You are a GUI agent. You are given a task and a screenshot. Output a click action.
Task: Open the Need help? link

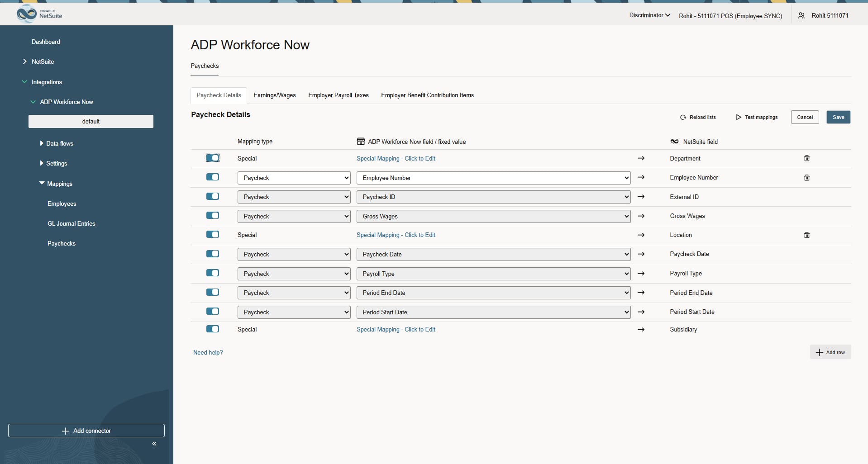coord(208,353)
